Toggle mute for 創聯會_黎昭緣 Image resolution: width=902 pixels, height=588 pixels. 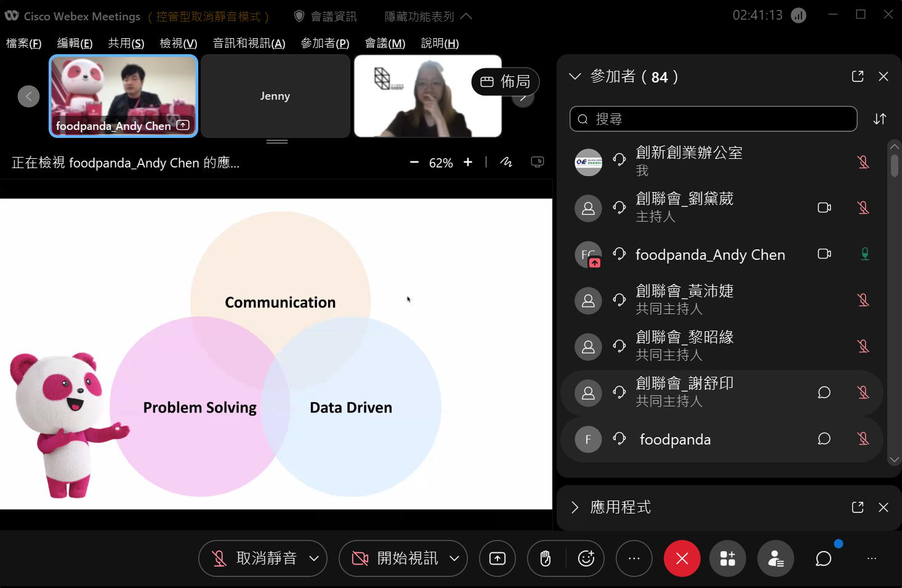point(864,346)
